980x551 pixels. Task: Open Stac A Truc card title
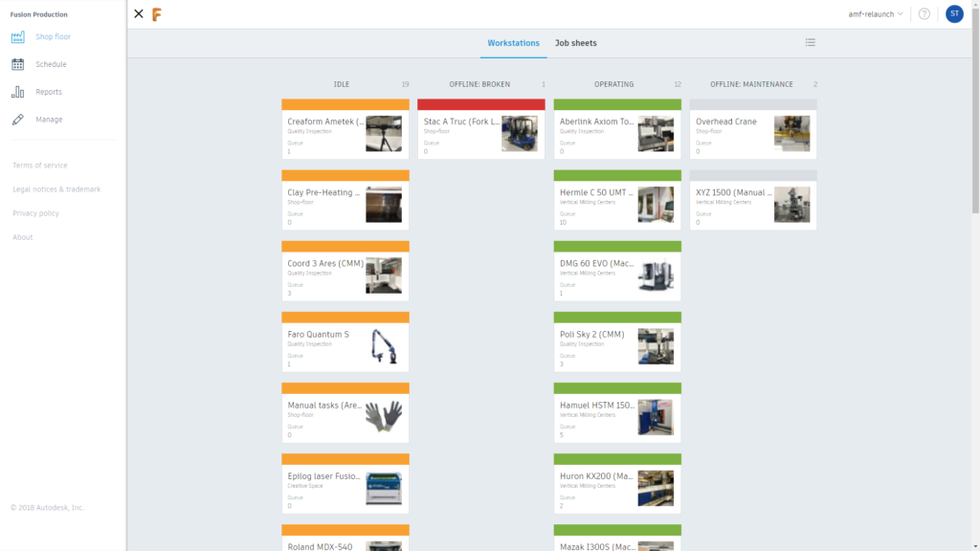tap(462, 121)
